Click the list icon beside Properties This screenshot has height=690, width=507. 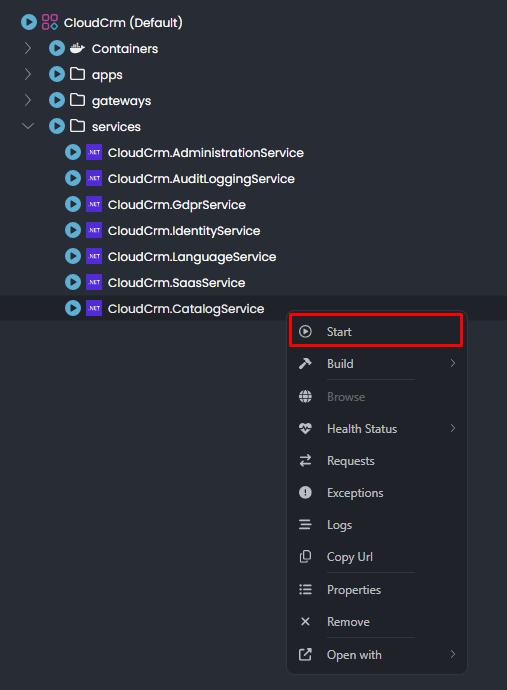(x=305, y=589)
